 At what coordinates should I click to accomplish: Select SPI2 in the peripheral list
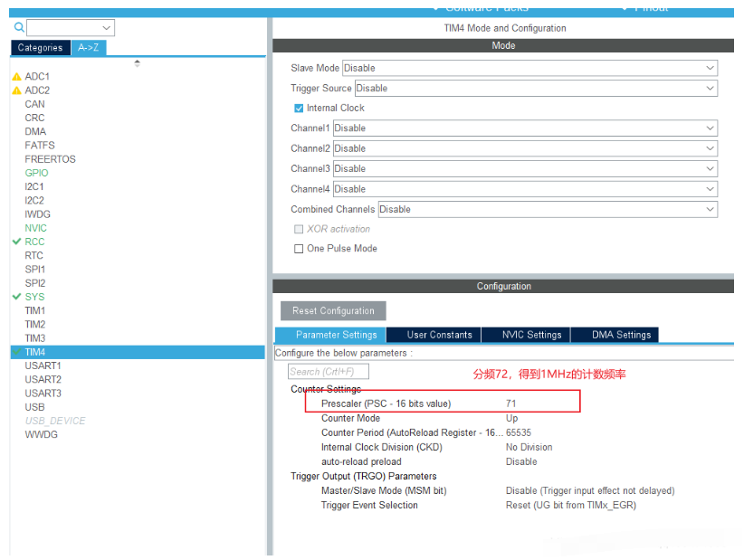(x=35, y=283)
